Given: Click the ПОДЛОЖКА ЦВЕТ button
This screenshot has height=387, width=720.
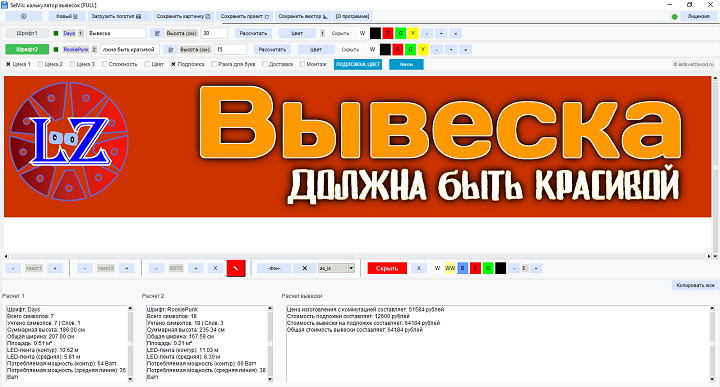Looking at the screenshot, I should [x=358, y=64].
